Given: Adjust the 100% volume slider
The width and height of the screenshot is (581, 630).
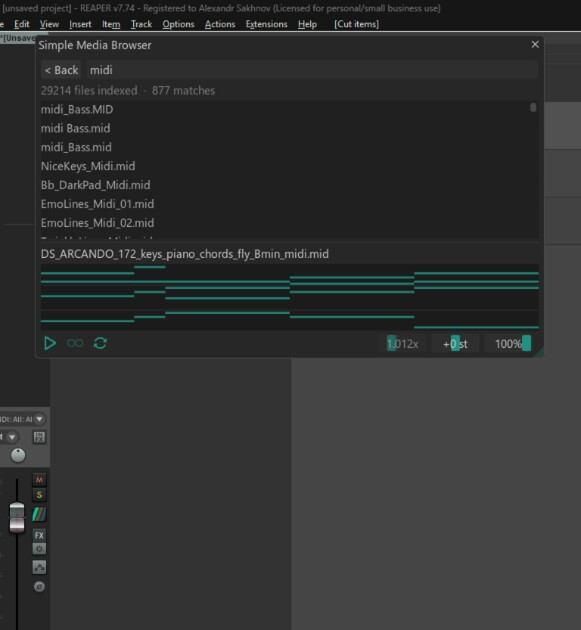Looking at the screenshot, I should 509,344.
